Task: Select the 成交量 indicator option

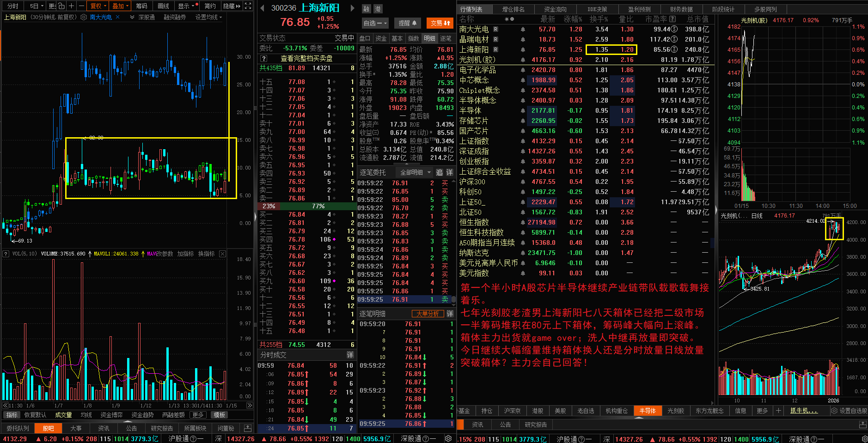Action: 63,415
